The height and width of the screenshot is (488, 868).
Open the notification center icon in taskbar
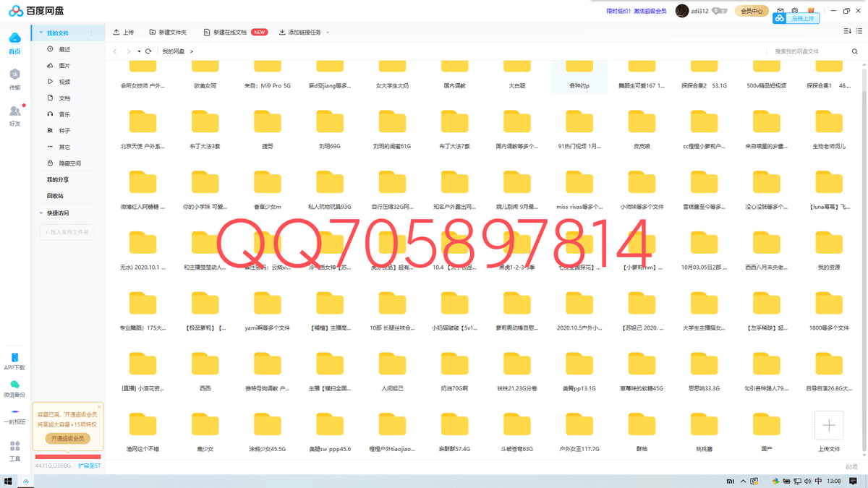tap(854, 481)
